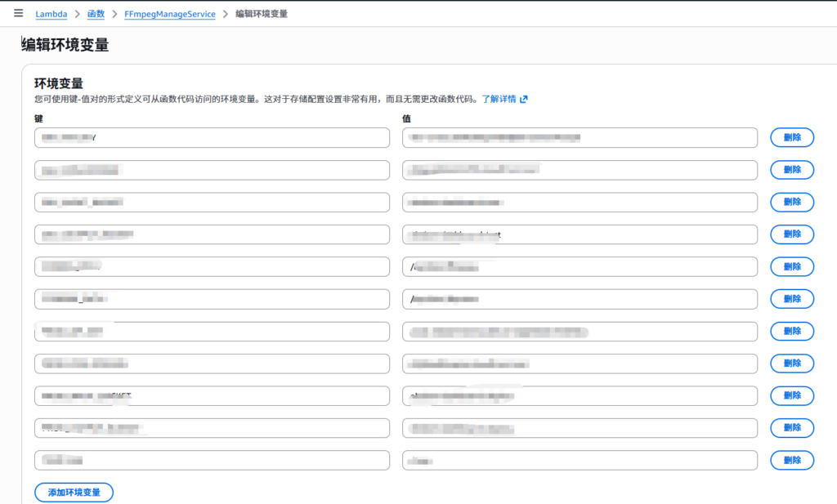Screen dimensions: 837x504
Task: Go to Lambda breadcrumb link
Action: [51, 14]
